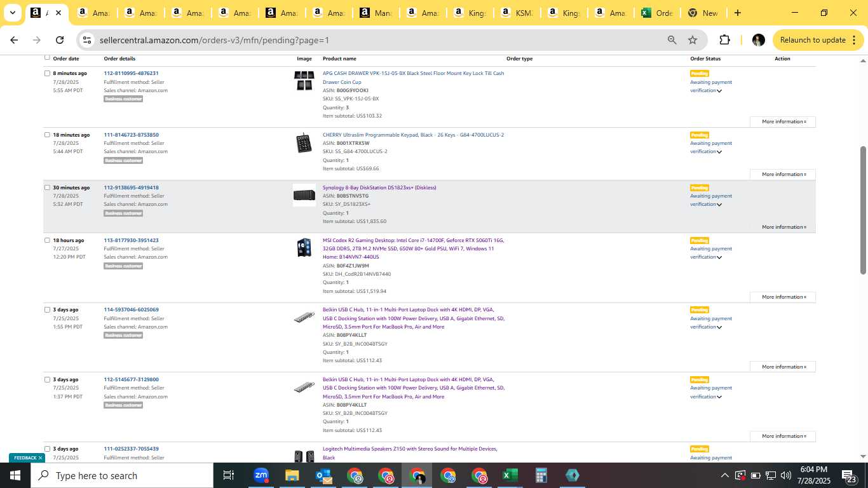Launch Zoom from the taskbar
Image resolution: width=868 pixels, height=488 pixels.
[261, 475]
